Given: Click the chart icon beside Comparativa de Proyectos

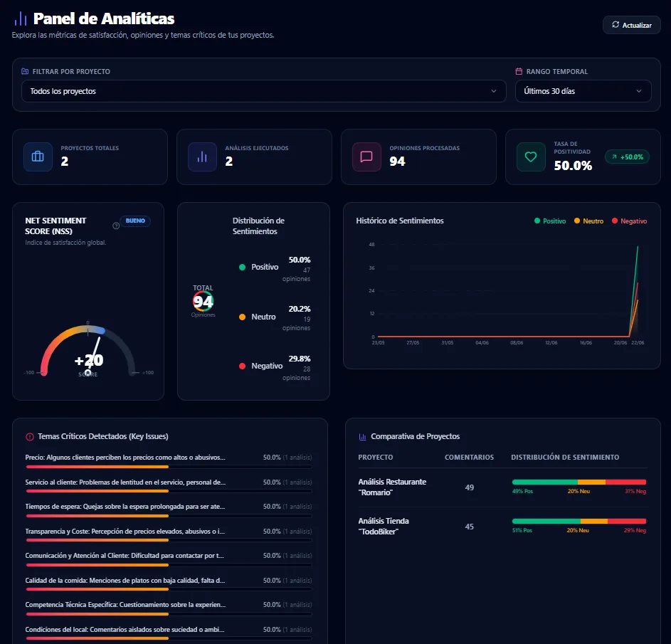Looking at the screenshot, I should [x=362, y=436].
